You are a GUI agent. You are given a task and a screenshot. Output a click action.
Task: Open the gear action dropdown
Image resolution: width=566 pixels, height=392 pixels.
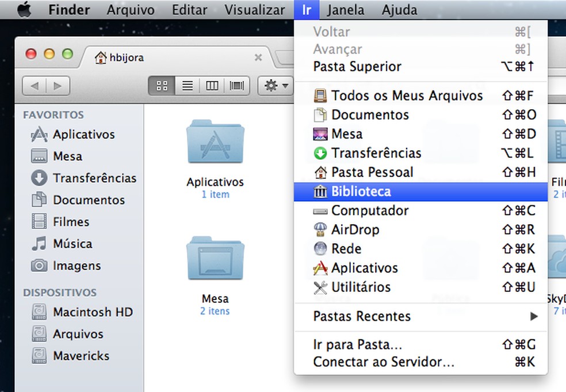276,86
